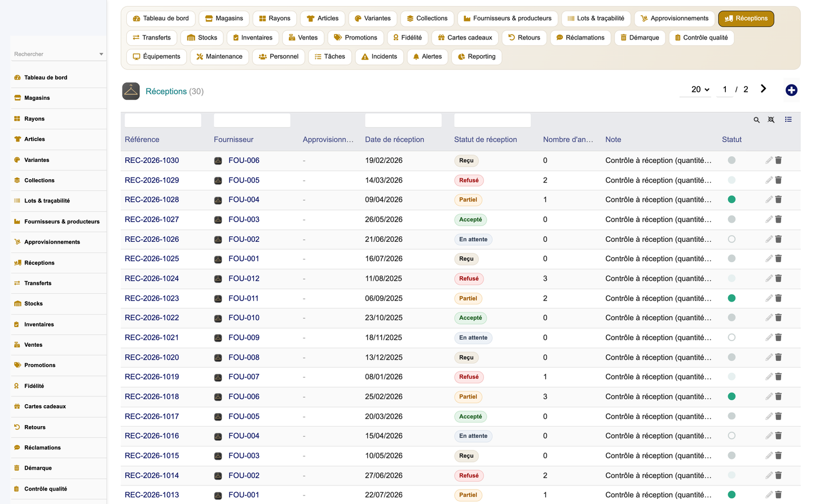The height and width of the screenshot is (504, 815).
Task: Open reference link REC-2026-1025
Action: click(x=152, y=259)
